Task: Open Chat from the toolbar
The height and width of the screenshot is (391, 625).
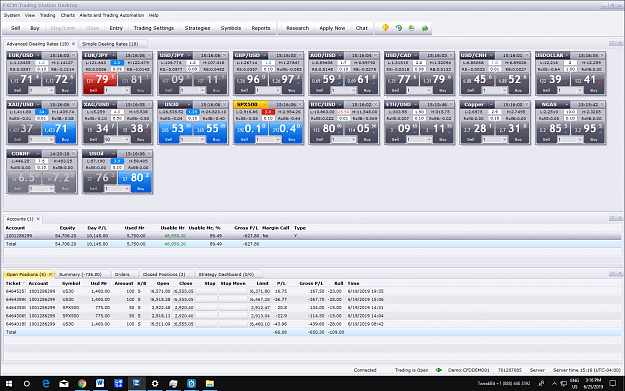Action: 362,28
